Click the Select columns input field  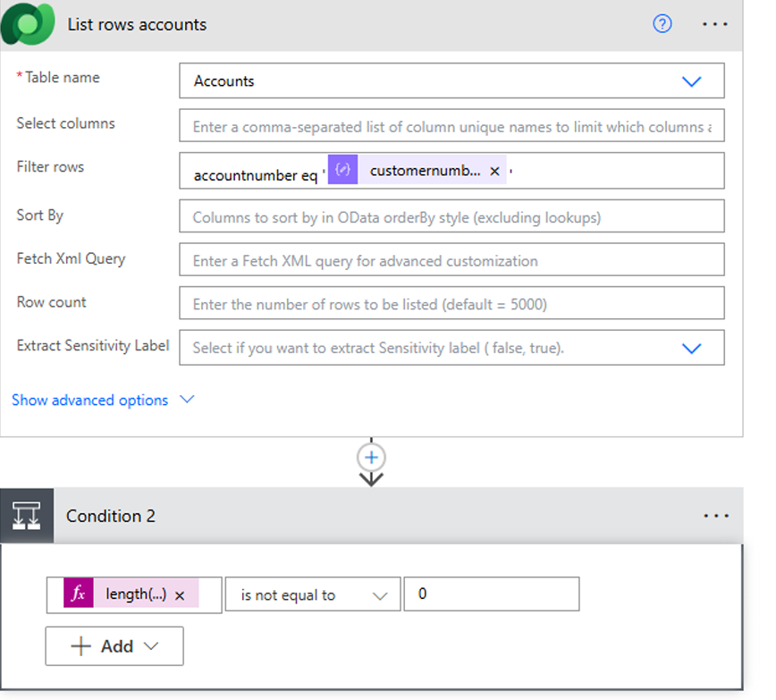click(451, 127)
